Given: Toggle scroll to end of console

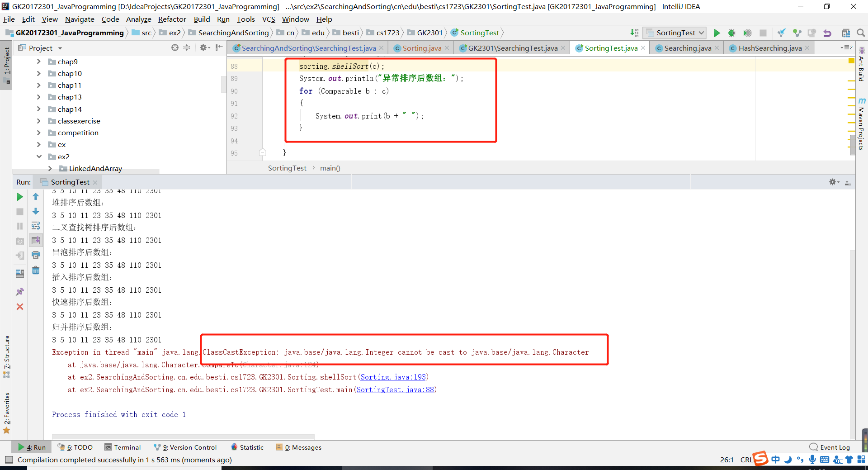Looking at the screenshot, I should [x=36, y=240].
